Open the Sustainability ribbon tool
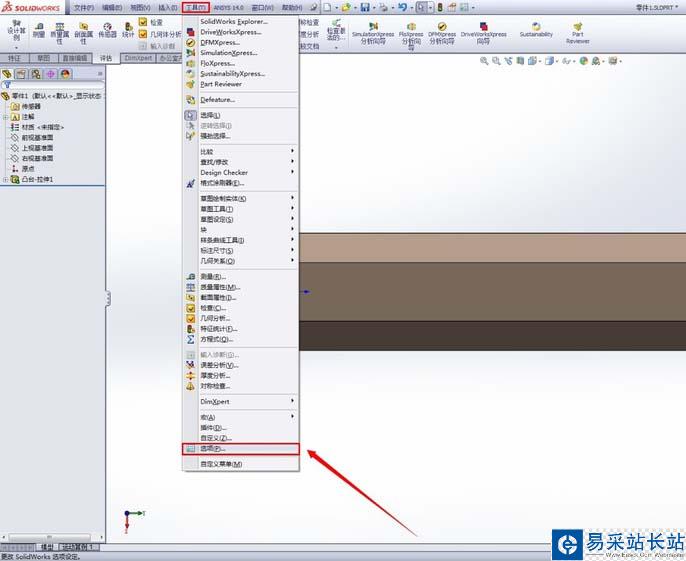Image resolution: width=686 pixels, height=561 pixels. [536, 30]
